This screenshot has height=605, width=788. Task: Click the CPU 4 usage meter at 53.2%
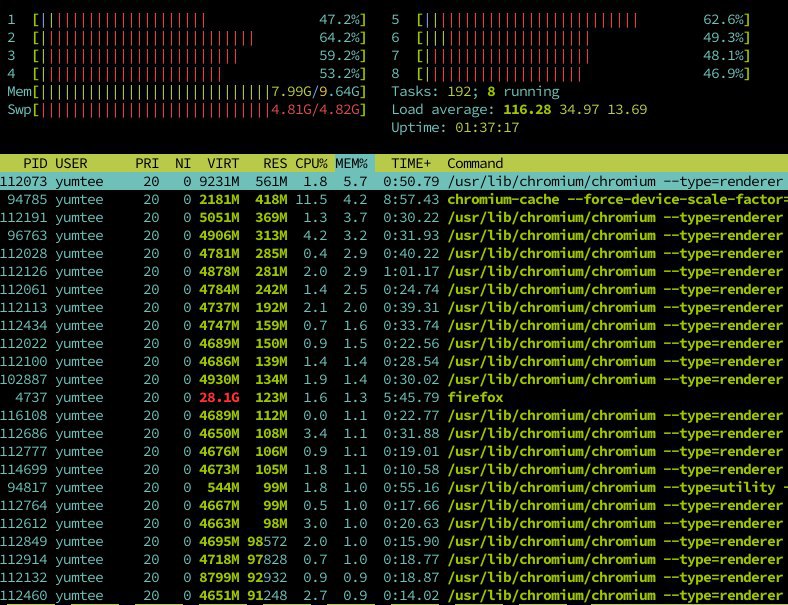(x=186, y=74)
